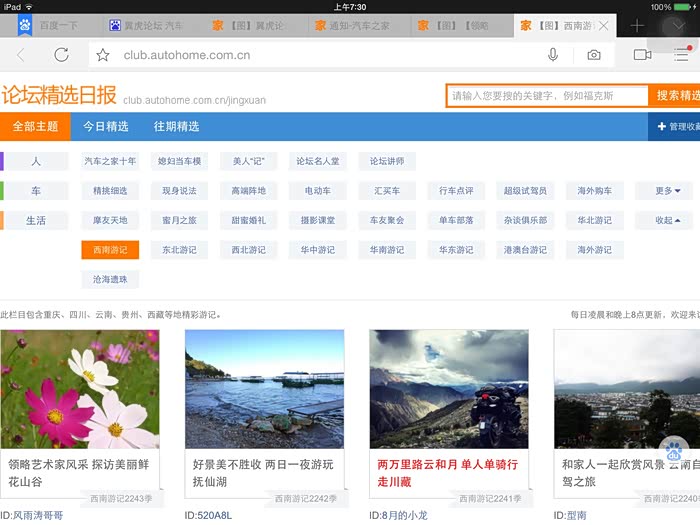Open the 今日精选 tab
This screenshot has height=525, width=700.
(x=105, y=127)
